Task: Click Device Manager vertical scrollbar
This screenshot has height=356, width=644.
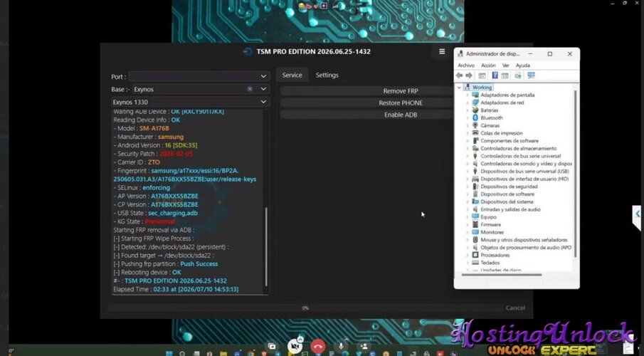Action: pyautogui.click(x=576, y=172)
